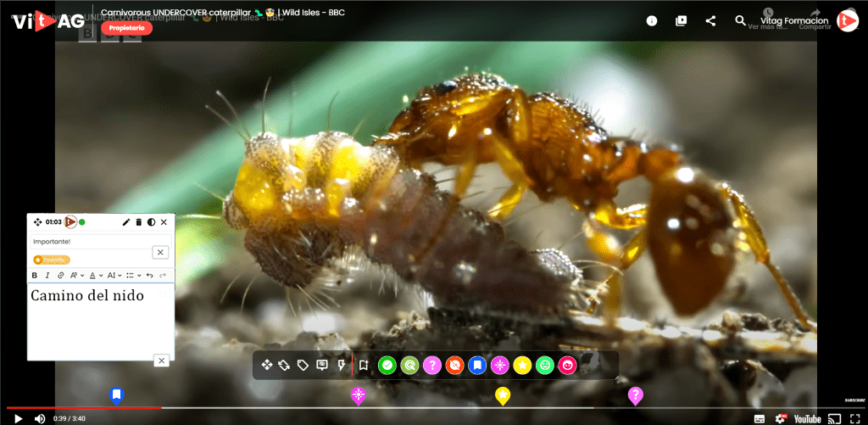
Task: Open the share icon in the top bar
Action: tap(711, 21)
